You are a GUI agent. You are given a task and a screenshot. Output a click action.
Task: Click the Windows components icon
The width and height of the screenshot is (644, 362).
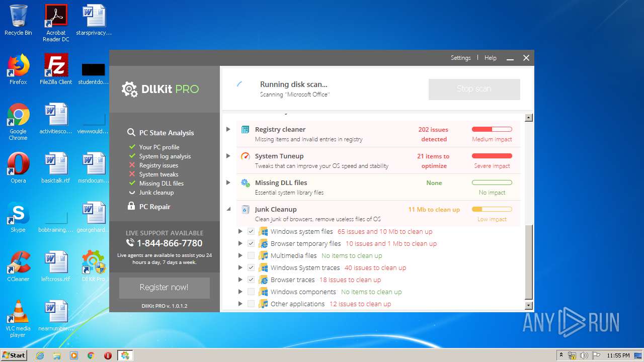click(263, 292)
